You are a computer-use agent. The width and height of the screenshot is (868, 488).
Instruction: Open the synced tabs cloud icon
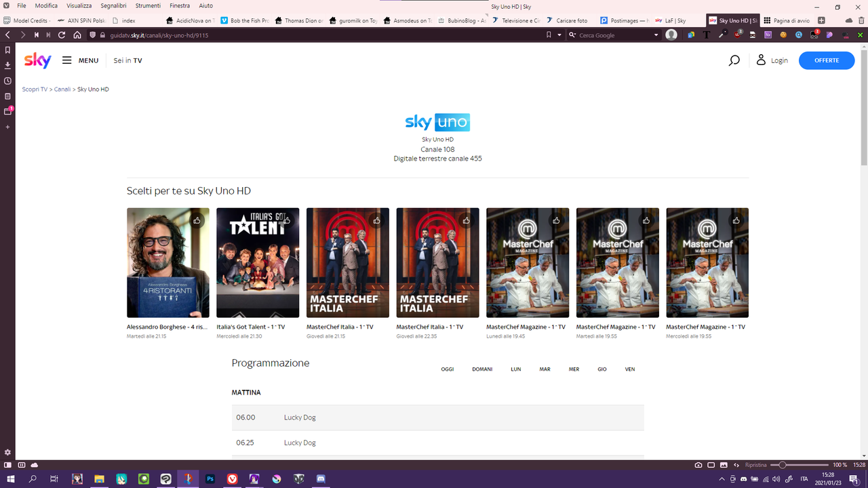849,20
